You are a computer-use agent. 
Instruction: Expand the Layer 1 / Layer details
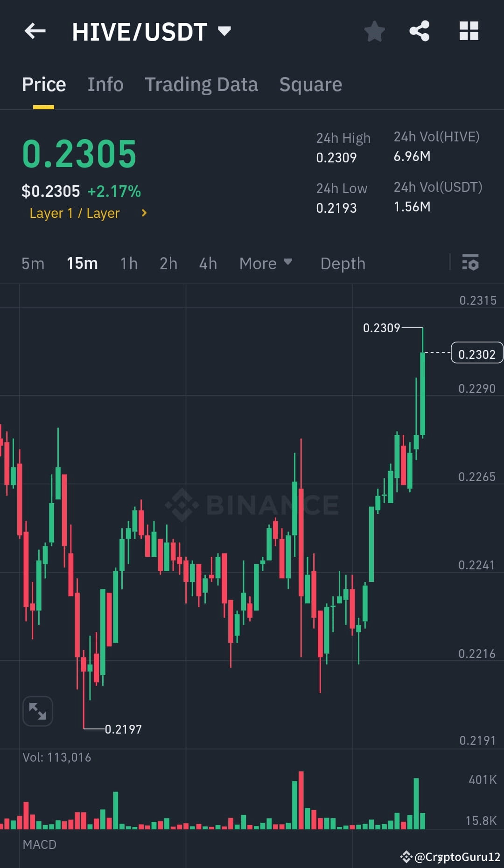coord(88,213)
